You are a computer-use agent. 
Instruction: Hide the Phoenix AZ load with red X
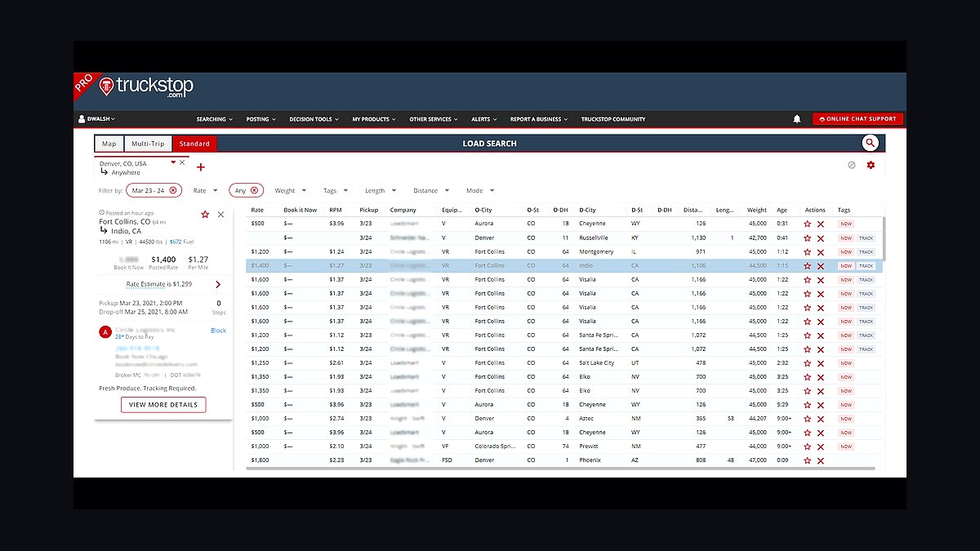point(821,460)
